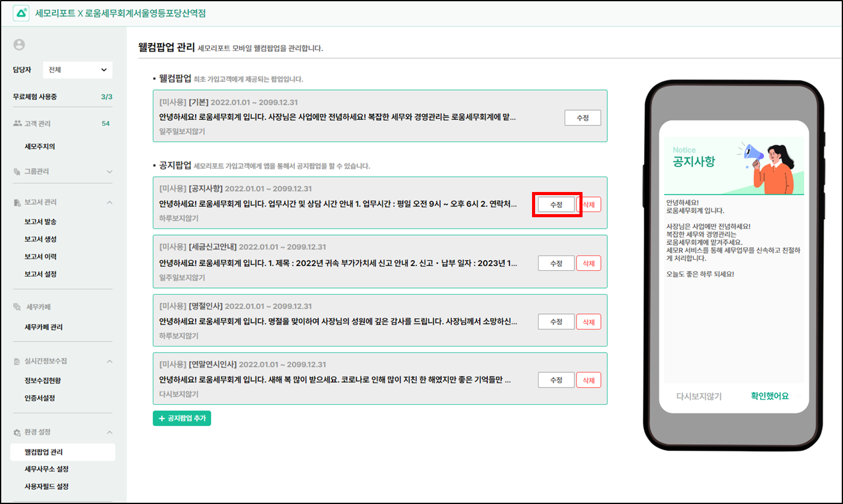Click the user profile avatar icon
Viewport: 843px width, 504px height.
point(19,44)
